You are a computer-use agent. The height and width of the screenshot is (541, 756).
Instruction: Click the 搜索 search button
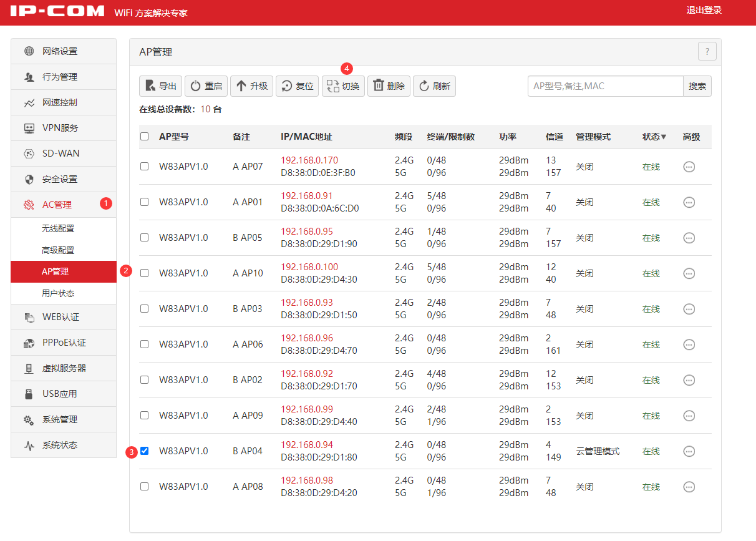tap(697, 86)
